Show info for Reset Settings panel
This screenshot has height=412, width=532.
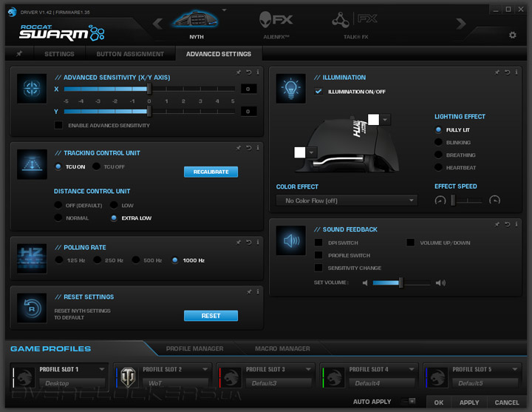click(x=258, y=291)
